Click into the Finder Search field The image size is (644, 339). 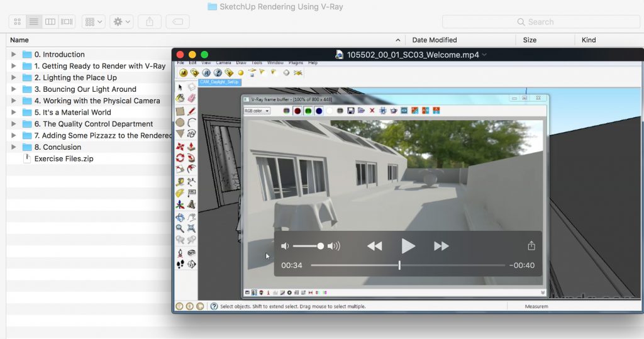pos(541,22)
